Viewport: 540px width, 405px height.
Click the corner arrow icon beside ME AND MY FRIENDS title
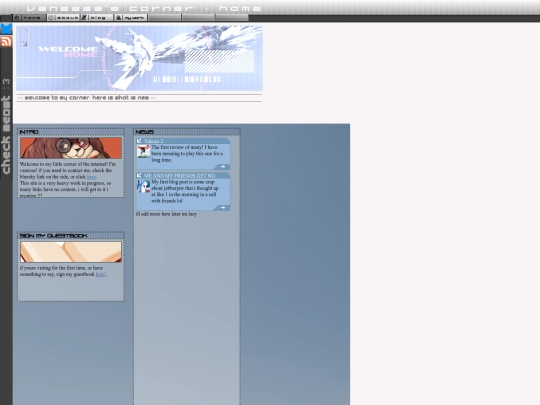pyautogui.click(x=139, y=175)
